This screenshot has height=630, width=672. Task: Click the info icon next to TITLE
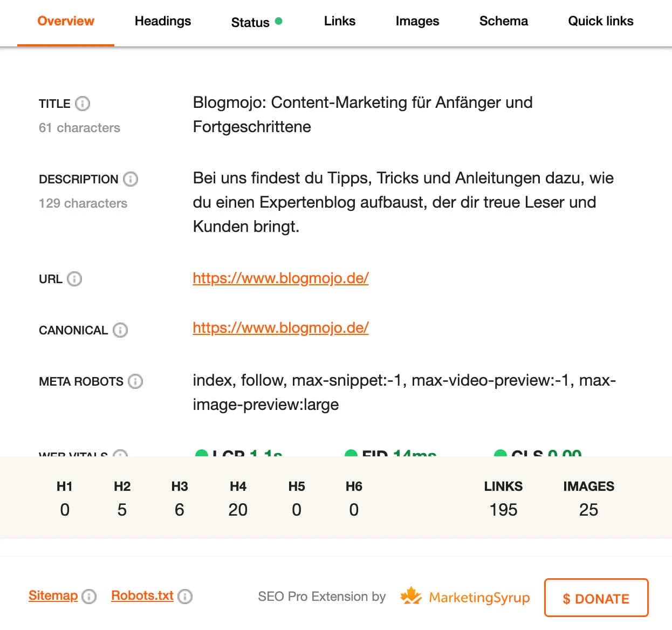pyautogui.click(x=82, y=103)
